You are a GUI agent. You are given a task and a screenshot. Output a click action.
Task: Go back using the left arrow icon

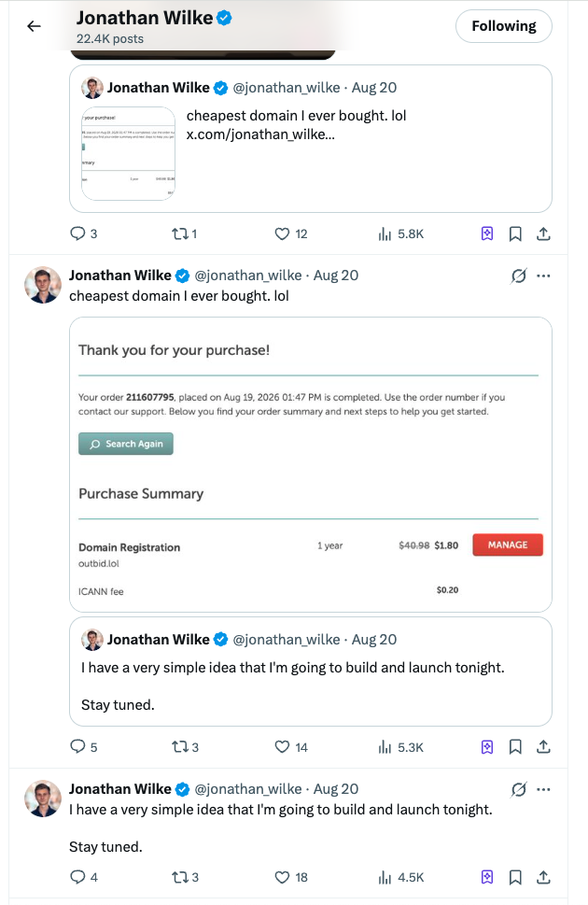[x=34, y=26]
